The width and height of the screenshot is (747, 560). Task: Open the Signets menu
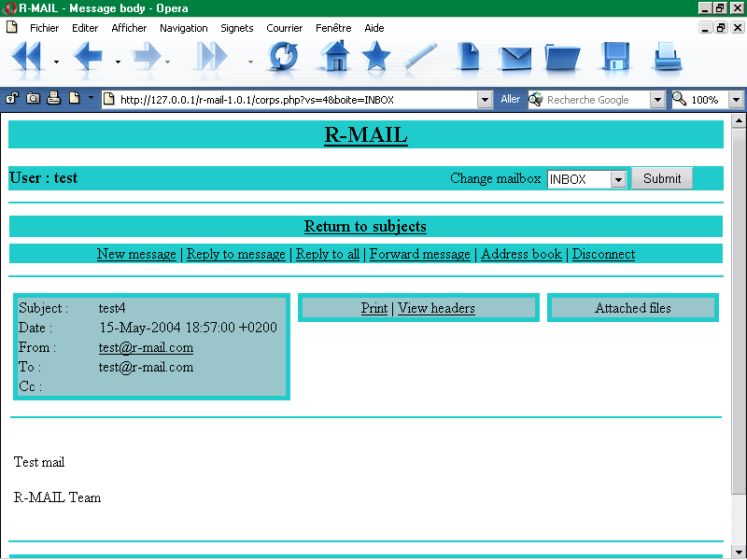(236, 28)
